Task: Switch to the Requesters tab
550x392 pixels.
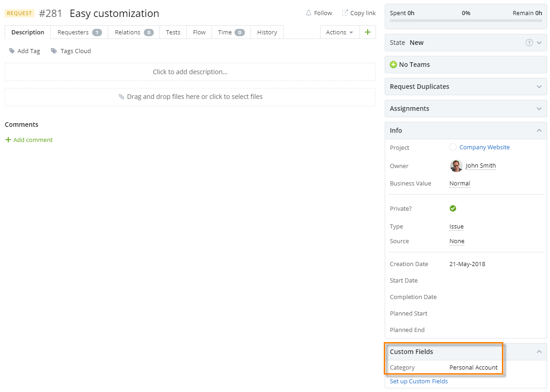Action: [x=75, y=32]
